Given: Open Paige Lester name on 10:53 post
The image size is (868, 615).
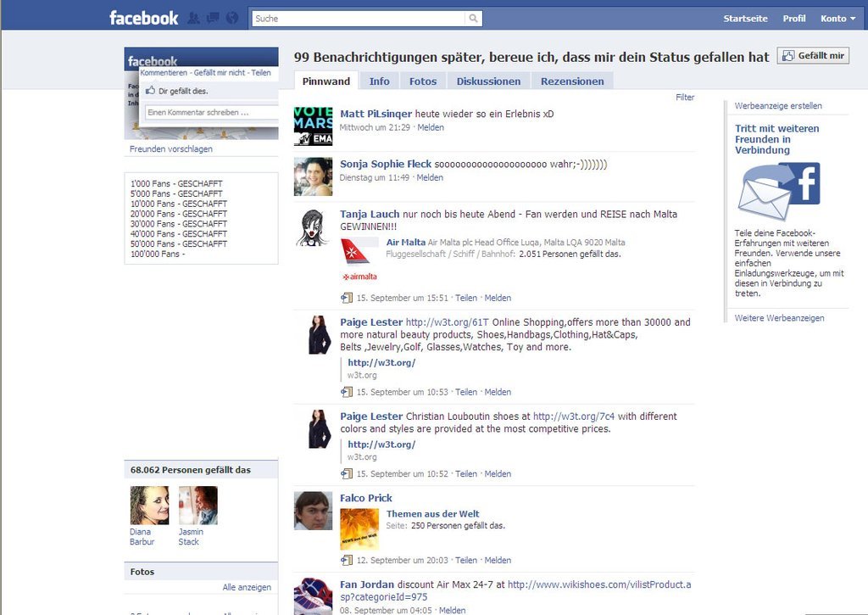Looking at the screenshot, I should click(x=371, y=321).
